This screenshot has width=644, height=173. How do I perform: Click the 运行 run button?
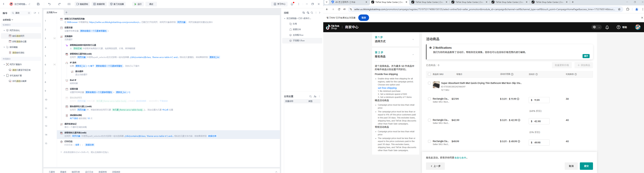(x=138, y=4)
